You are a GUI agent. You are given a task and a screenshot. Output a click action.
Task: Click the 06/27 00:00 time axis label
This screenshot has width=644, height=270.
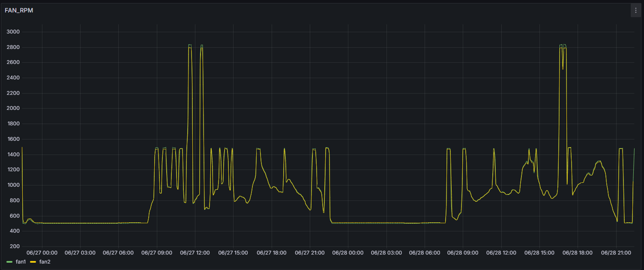pos(42,253)
